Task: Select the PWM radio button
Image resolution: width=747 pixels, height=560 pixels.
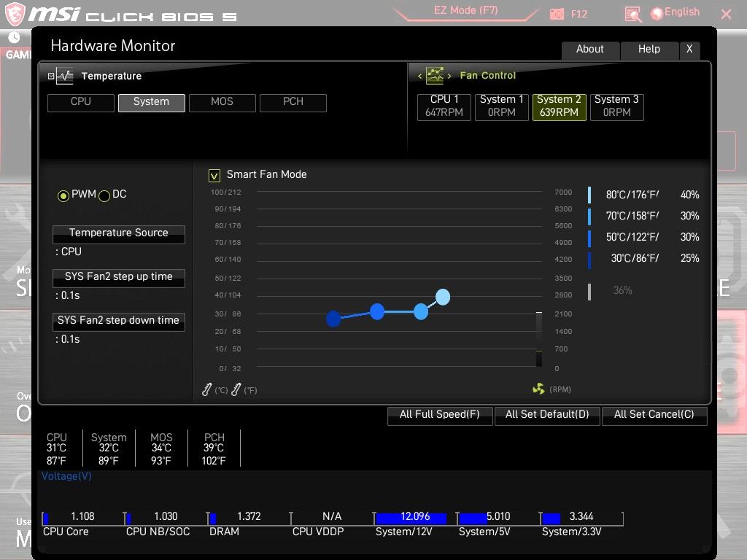Action: click(x=63, y=195)
